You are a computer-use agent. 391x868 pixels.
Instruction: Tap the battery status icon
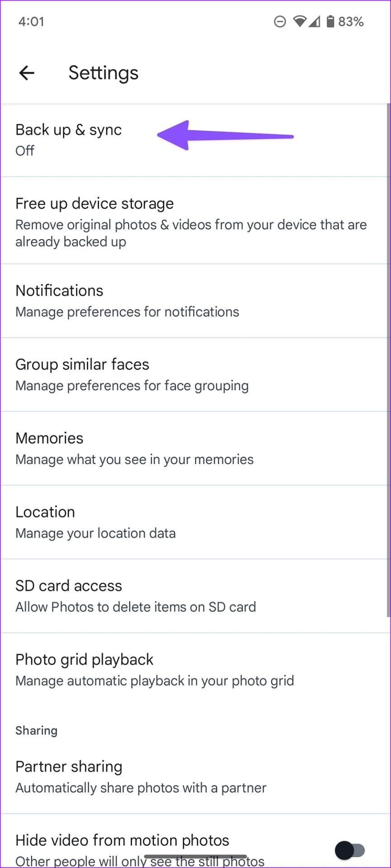(330, 21)
